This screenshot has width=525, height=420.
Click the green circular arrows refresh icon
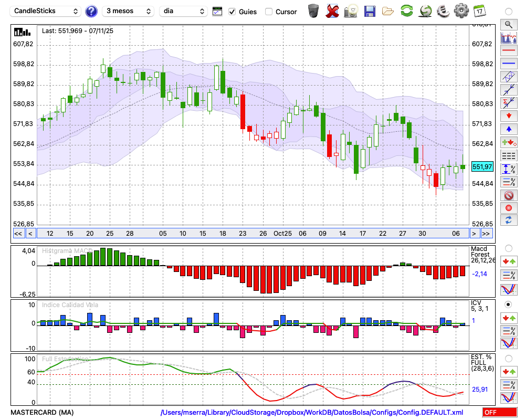[x=407, y=11]
